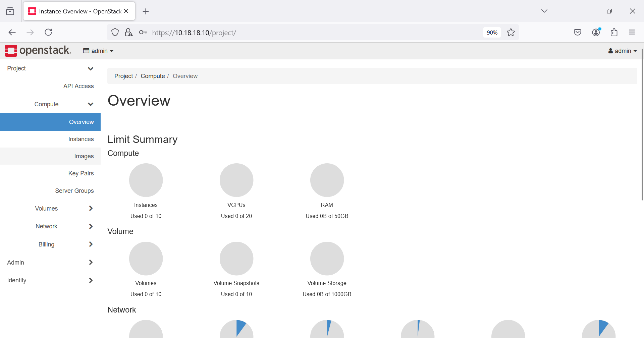Image resolution: width=644 pixels, height=338 pixels.
Task: Reload the page with the refresh icon
Action: [x=49, y=32]
